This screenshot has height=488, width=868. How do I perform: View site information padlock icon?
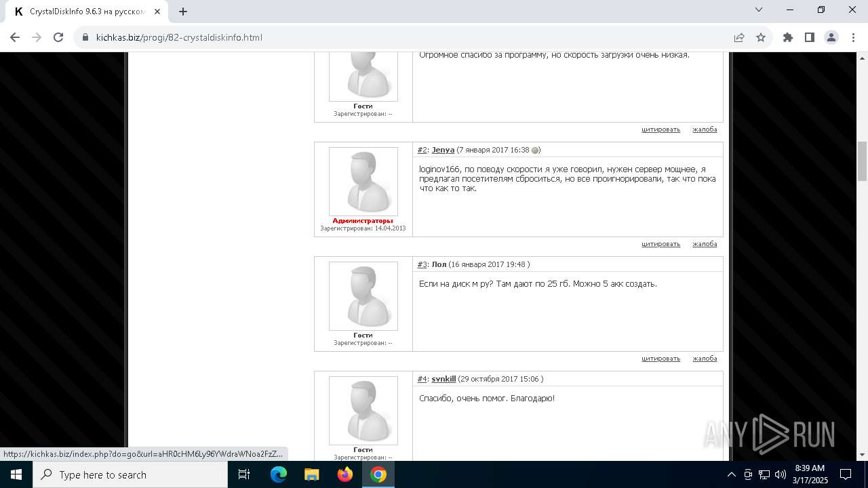pyautogui.click(x=85, y=37)
